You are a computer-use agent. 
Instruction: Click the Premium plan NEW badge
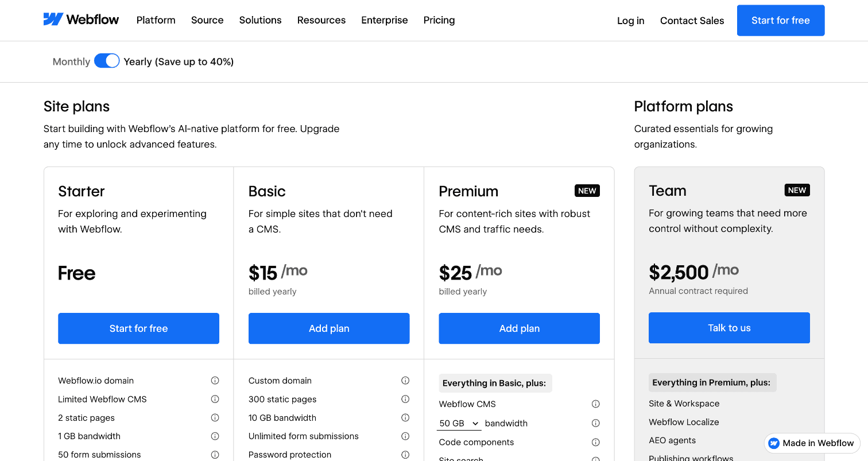[587, 191]
